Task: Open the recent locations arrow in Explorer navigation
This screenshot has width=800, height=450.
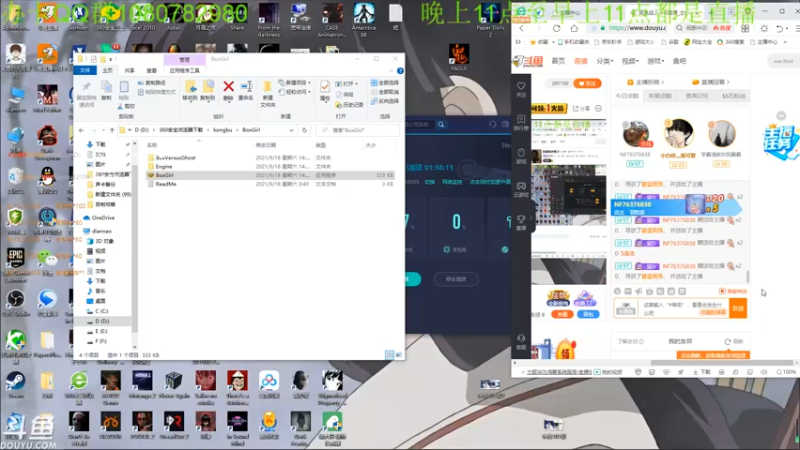Action: point(103,130)
